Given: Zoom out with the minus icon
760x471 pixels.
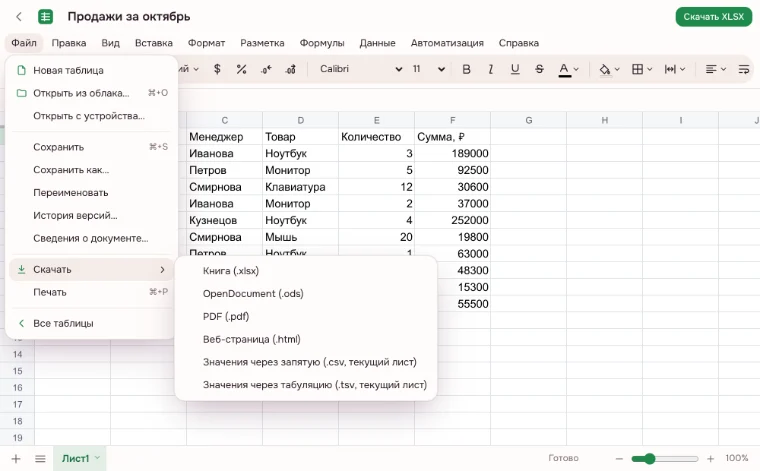Looking at the screenshot, I should [619, 458].
